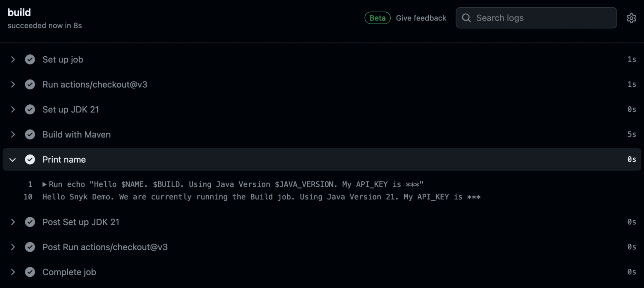Expand the Run actions/checkout@v3 step
Image resolution: width=644 pixels, height=288 pixels.
click(13, 84)
